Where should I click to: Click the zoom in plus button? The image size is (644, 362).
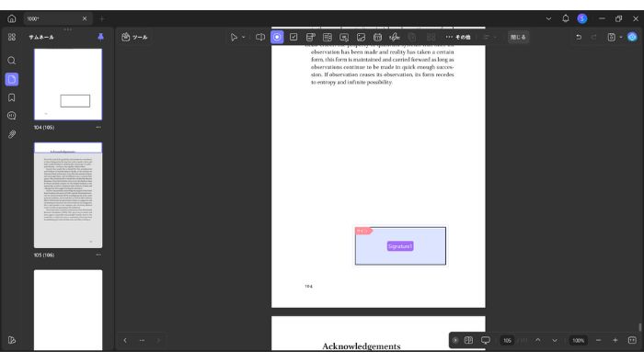[x=615, y=340]
